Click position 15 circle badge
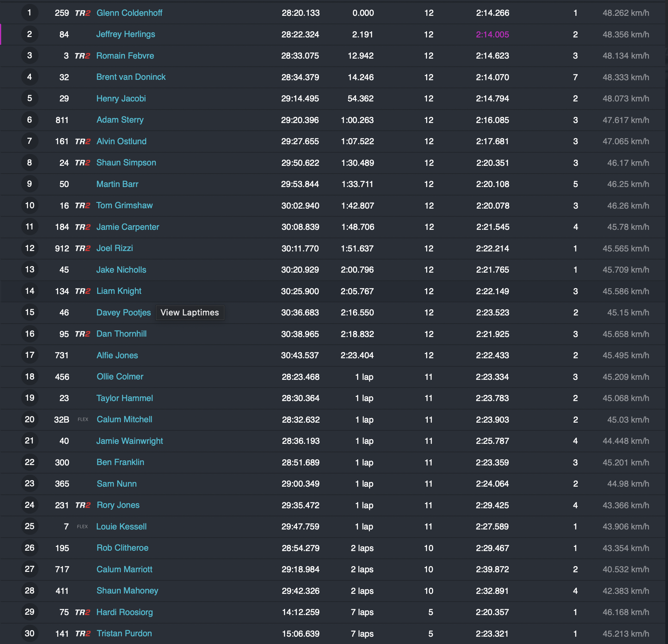 [x=30, y=312]
